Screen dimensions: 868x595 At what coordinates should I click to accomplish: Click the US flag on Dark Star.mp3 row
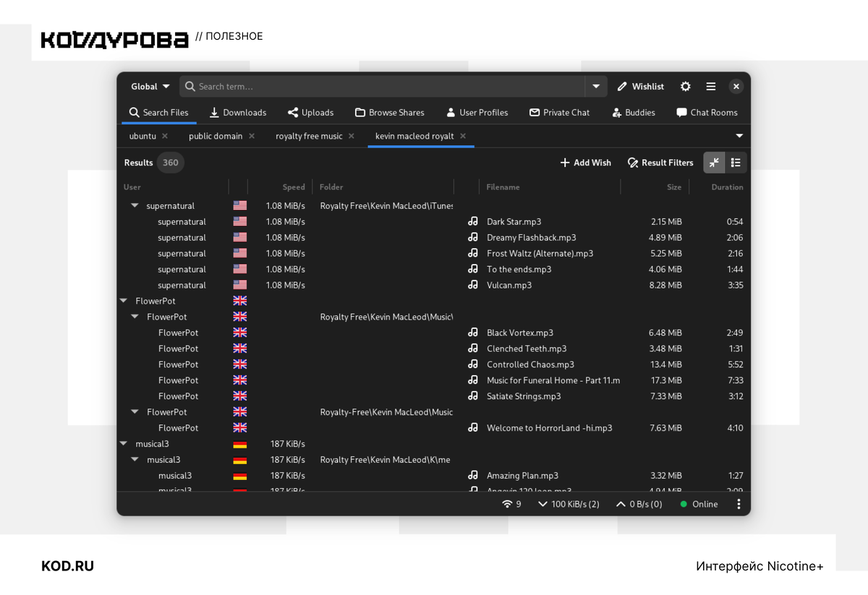pyautogui.click(x=240, y=222)
